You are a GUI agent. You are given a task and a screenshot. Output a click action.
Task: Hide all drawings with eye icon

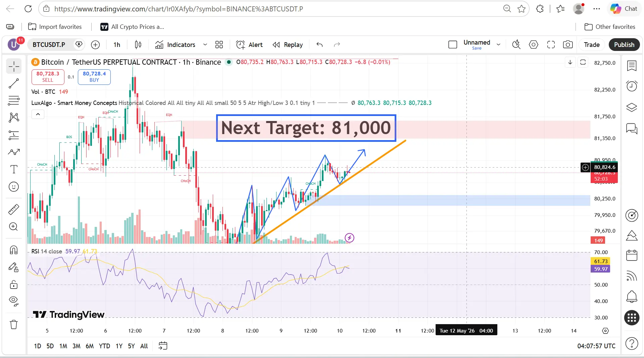pyautogui.click(x=14, y=301)
